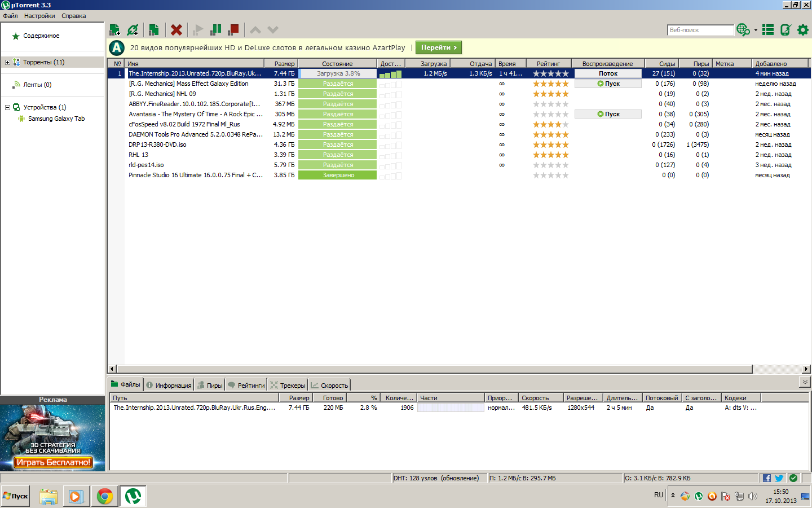
Task: Select Ленты (0) in the sidebar
Action: tap(37, 85)
